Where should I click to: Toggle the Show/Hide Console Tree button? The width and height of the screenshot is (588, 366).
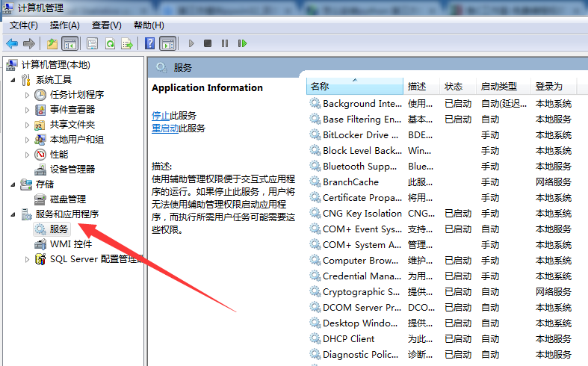pyautogui.click(x=70, y=43)
